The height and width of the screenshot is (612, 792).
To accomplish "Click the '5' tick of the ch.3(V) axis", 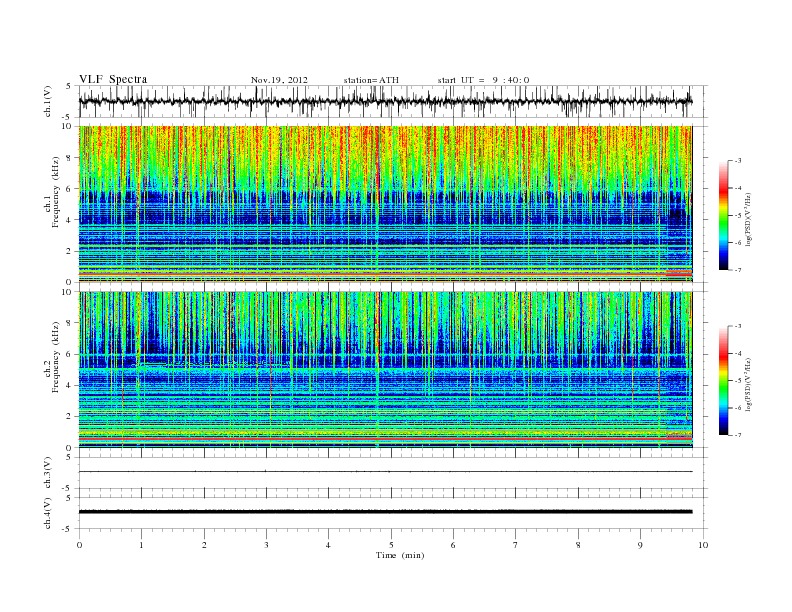I will 70,457.
